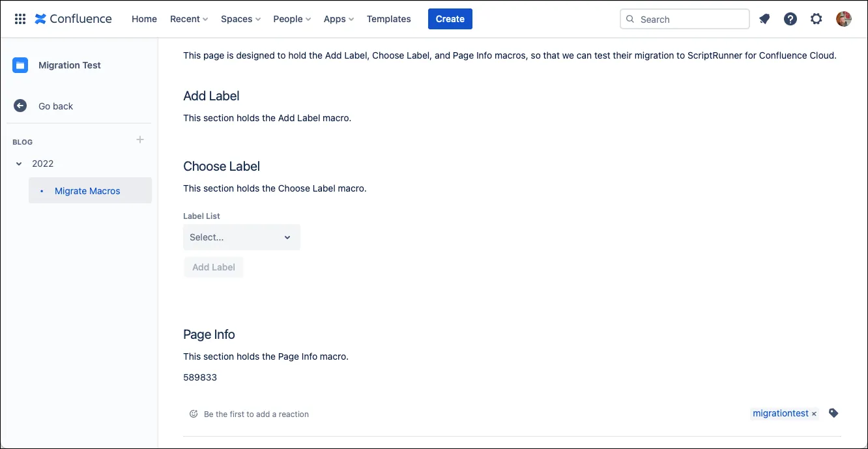The height and width of the screenshot is (449, 868).
Task: Click the text below the Add Label heading
Action: pos(267,118)
